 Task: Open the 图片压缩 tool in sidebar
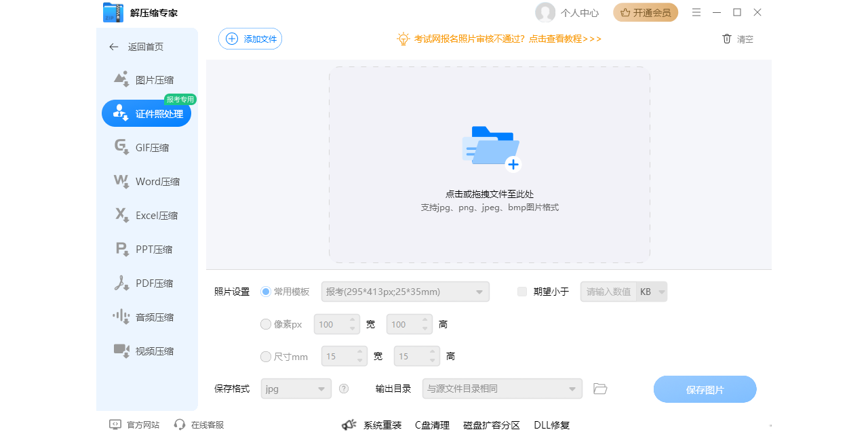click(x=146, y=79)
